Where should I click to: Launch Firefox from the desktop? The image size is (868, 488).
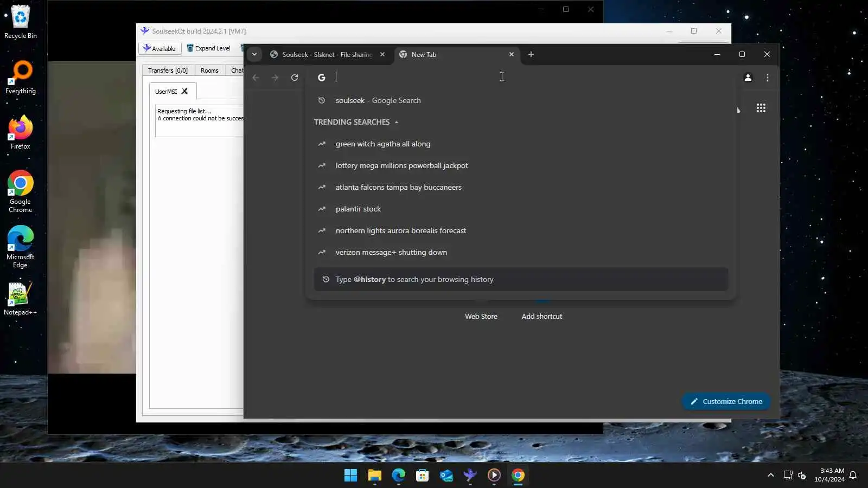point(20,132)
